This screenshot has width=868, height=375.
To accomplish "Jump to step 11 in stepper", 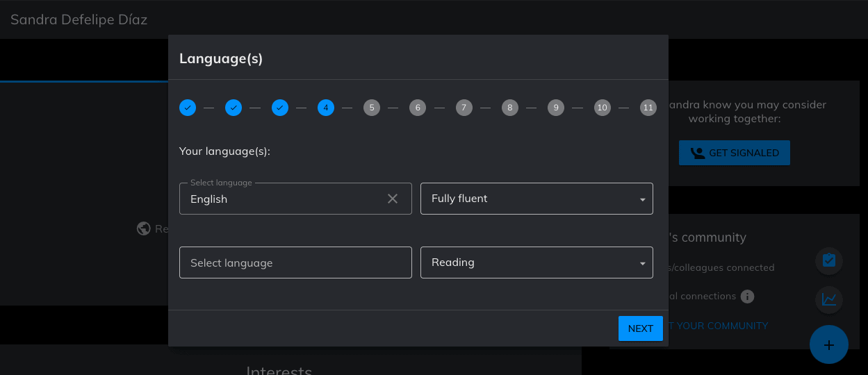I will pyautogui.click(x=648, y=108).
